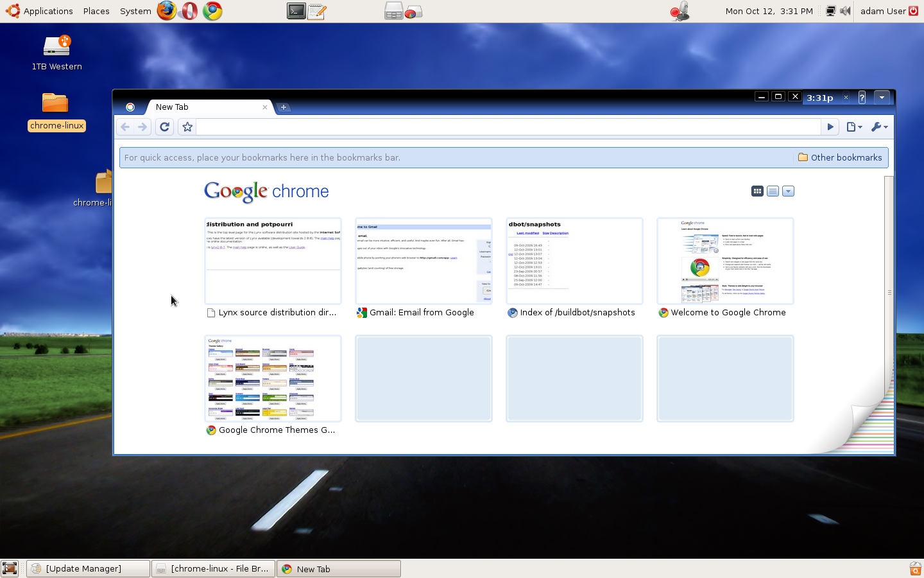Switch to list view of sites
The image size is (924, 578).
tap(773, 191)
